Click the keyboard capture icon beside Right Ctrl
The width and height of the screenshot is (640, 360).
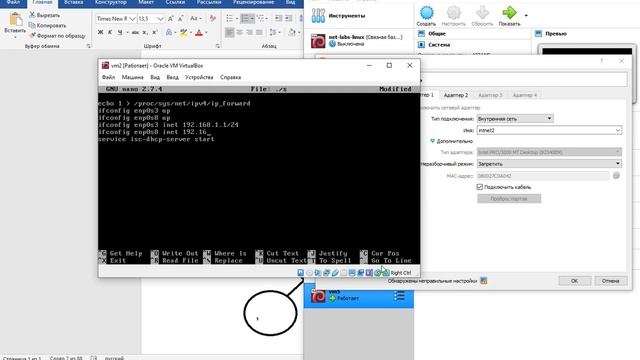[386, 273]
